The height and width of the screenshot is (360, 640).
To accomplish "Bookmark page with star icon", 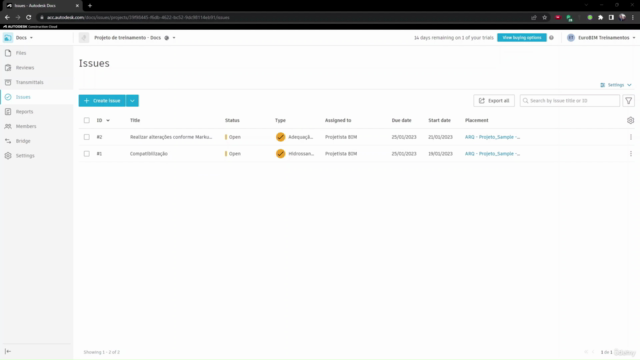I will [544, 18].
